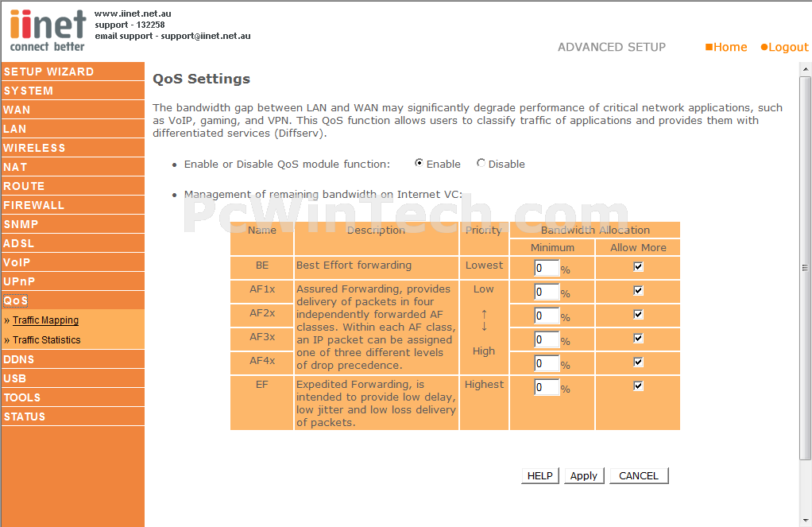This screenshot has width=812, height=527.
Task: Click the Bandwidth Allocation column header
Action: click(x=595, y=230)
